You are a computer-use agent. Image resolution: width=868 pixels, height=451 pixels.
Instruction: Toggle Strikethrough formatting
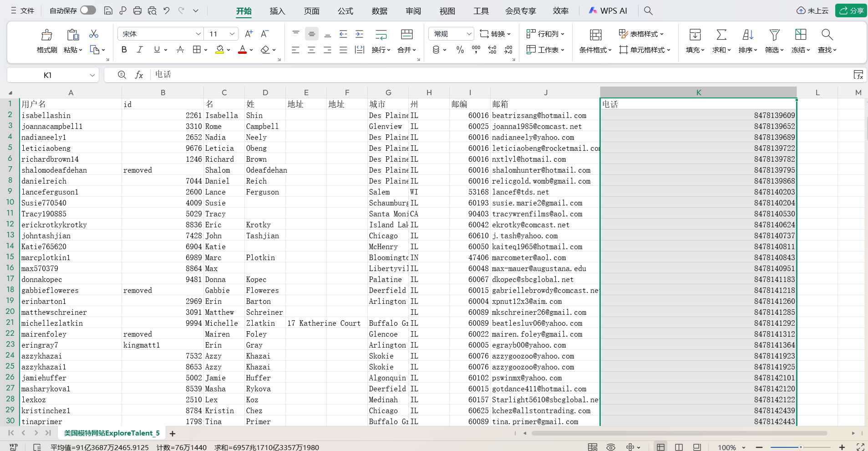pyautogui.click(x=180, y=50)
